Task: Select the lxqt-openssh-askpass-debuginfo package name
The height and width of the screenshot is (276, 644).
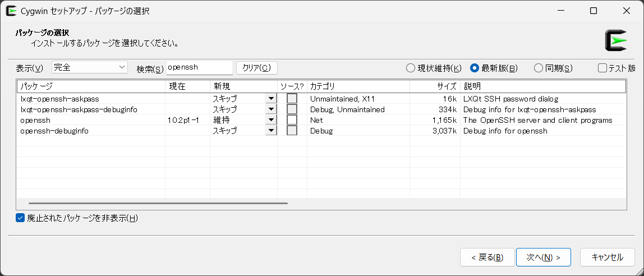Action: [x=79, y=109]
